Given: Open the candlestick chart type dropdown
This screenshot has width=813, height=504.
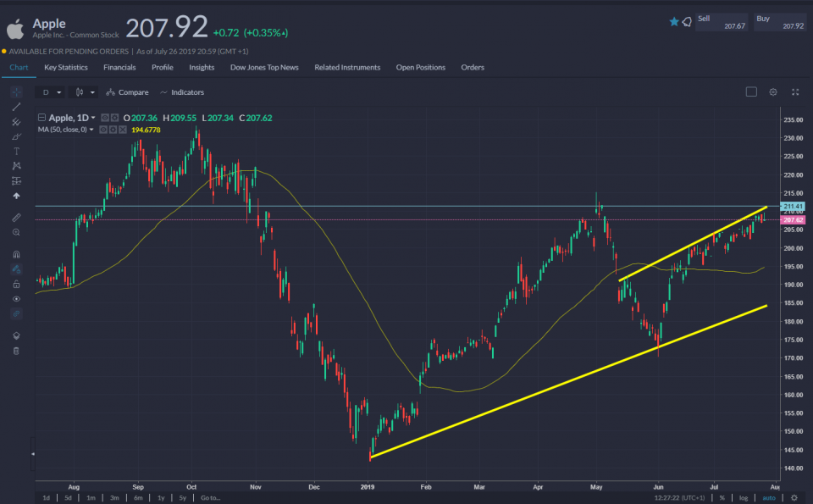Looking at the screenshot, I should 85,92.
